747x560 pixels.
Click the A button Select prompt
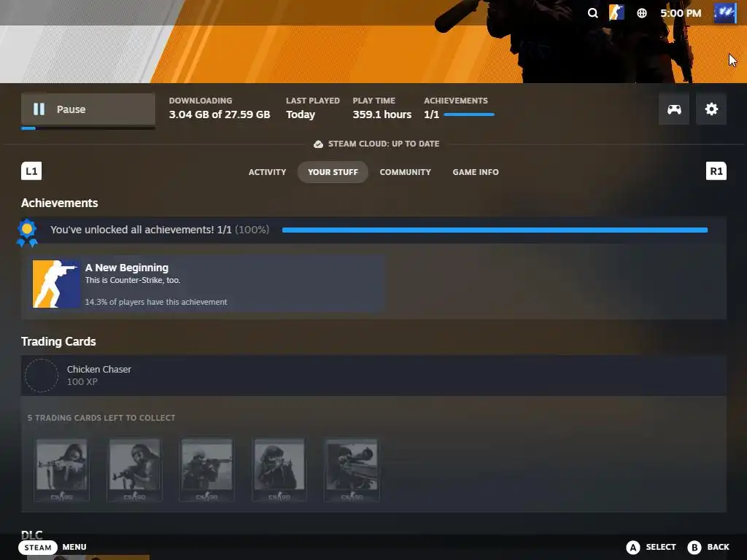[x=651, y=547]
